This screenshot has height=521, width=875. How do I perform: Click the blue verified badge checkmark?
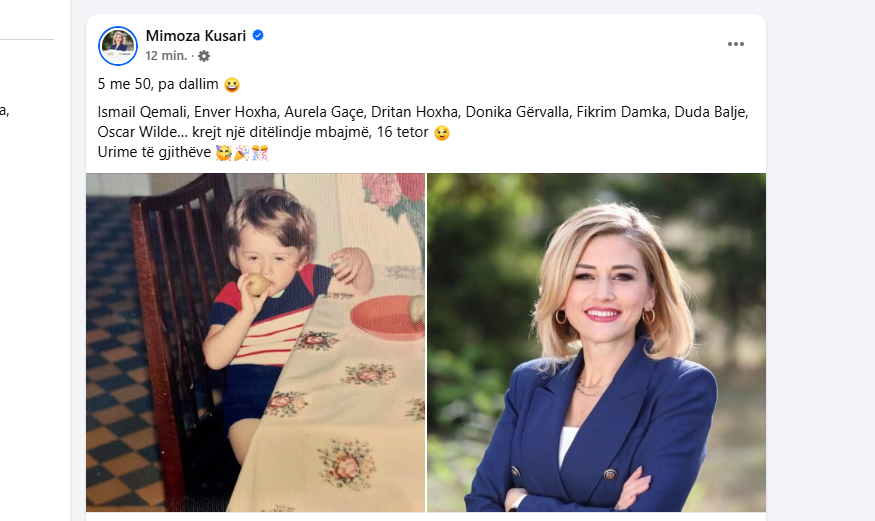tap(258, 35)
